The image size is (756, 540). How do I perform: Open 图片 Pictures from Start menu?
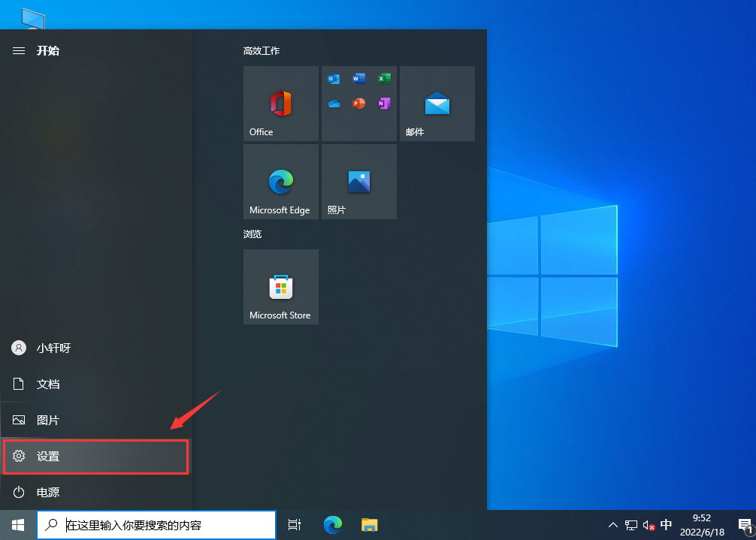(96, 420)
